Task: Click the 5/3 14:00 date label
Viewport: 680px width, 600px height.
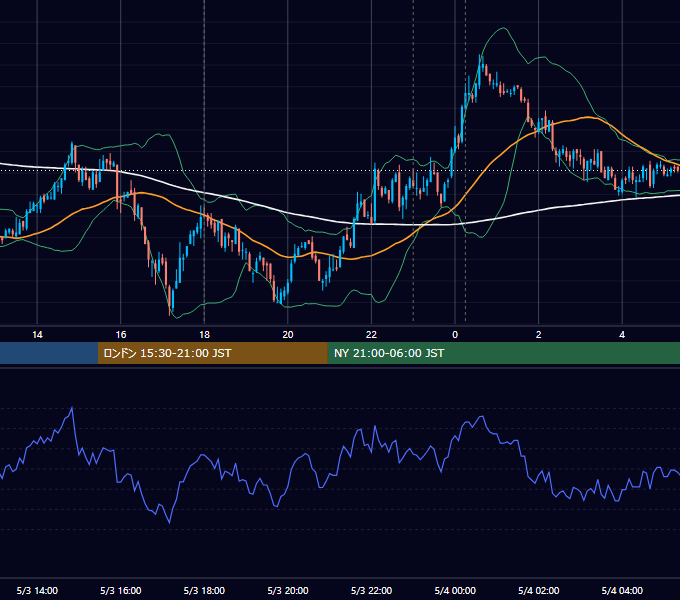Action: point(37,590)
